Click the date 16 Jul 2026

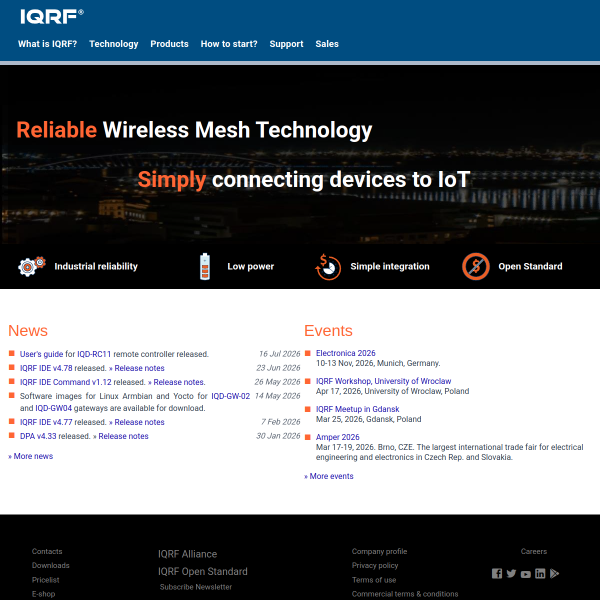tap(279, 354)
